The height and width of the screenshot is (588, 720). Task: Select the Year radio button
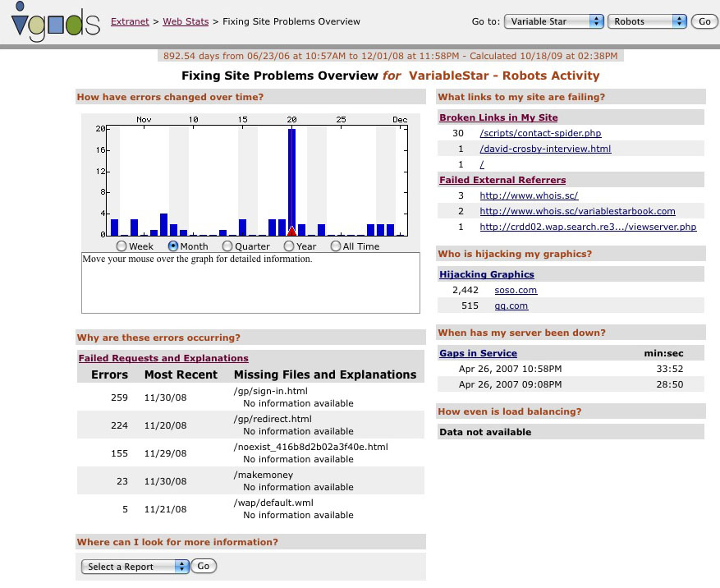[x=289, y=246]
